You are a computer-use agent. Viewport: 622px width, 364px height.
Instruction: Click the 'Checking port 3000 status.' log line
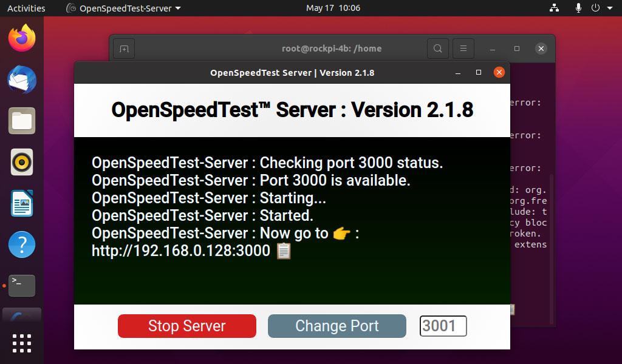pos(267,163)
